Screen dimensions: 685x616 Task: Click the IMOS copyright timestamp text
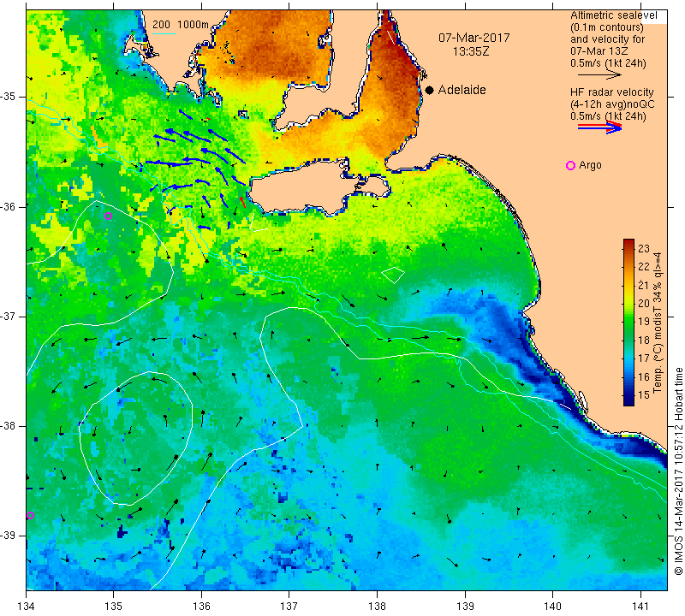(x=678, y=471)
